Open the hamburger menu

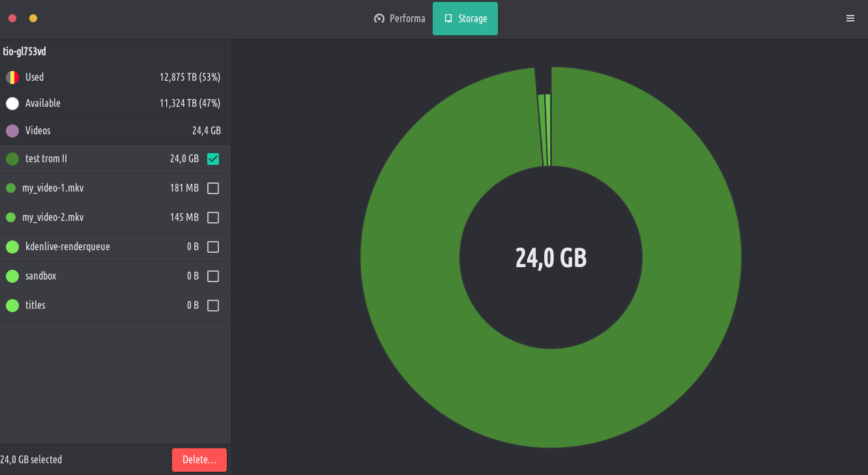click(850, 18)
